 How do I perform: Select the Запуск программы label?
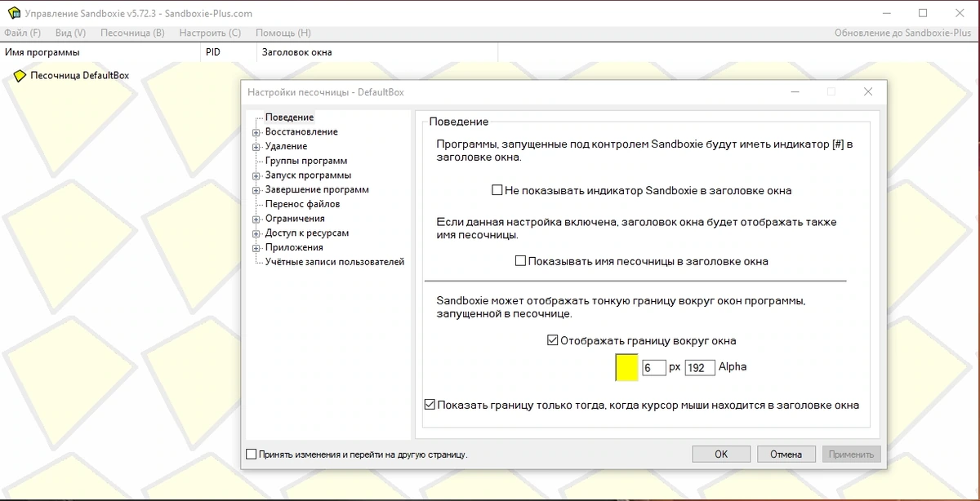(308, 175)
